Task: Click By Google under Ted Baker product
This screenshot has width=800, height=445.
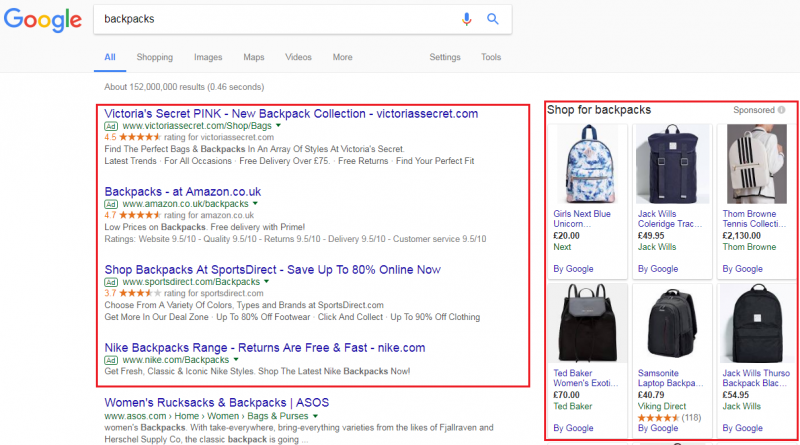Action: pyautogui.click(x=573, y=428)
